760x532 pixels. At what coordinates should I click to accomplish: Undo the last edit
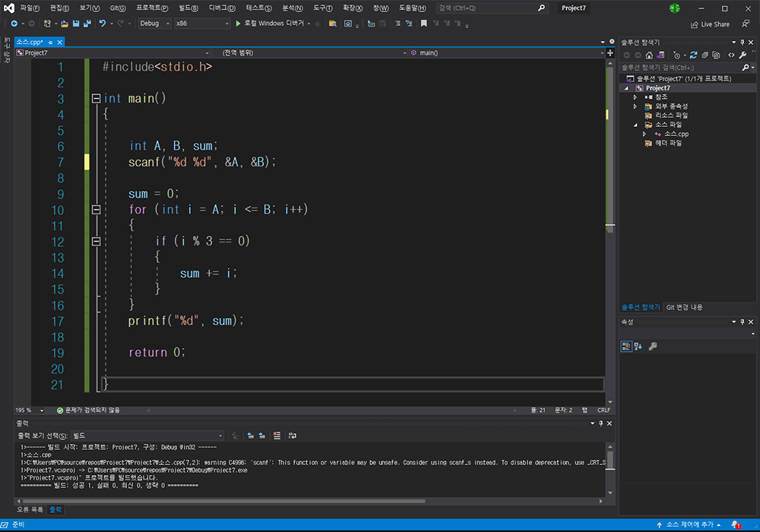click(103, 24)
